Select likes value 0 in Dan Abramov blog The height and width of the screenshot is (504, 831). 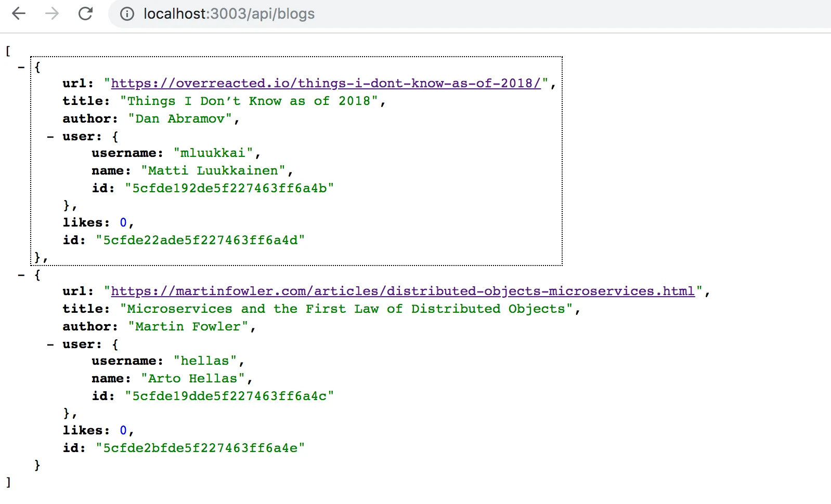(x=123, y=222)
